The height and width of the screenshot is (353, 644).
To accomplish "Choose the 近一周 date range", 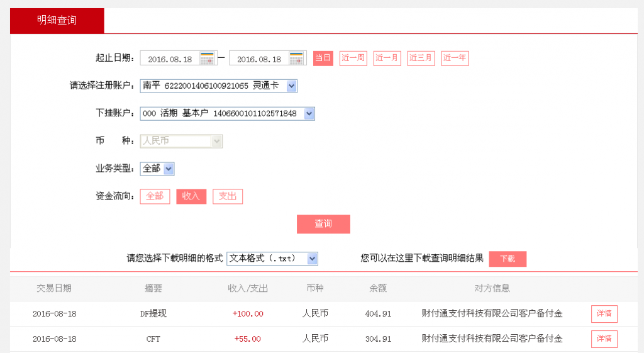I will 353,58.
